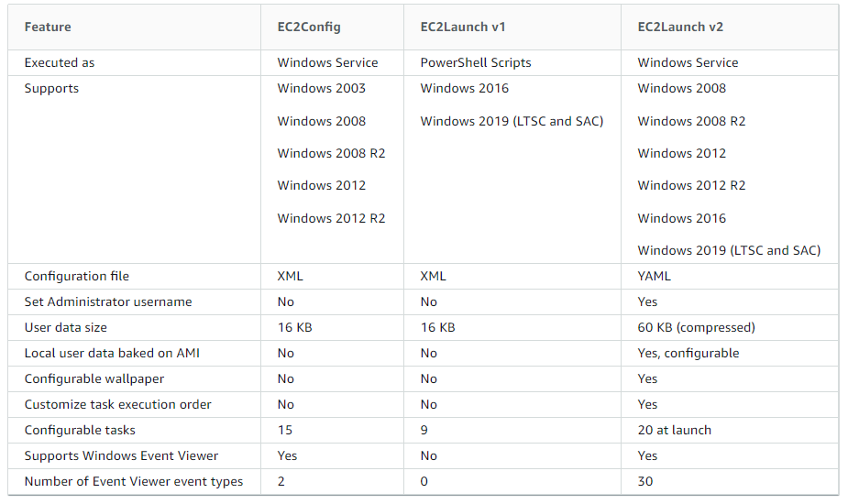
Task: Click Windows 2012 R2 under EC2Launch v2
Action: 691,185
